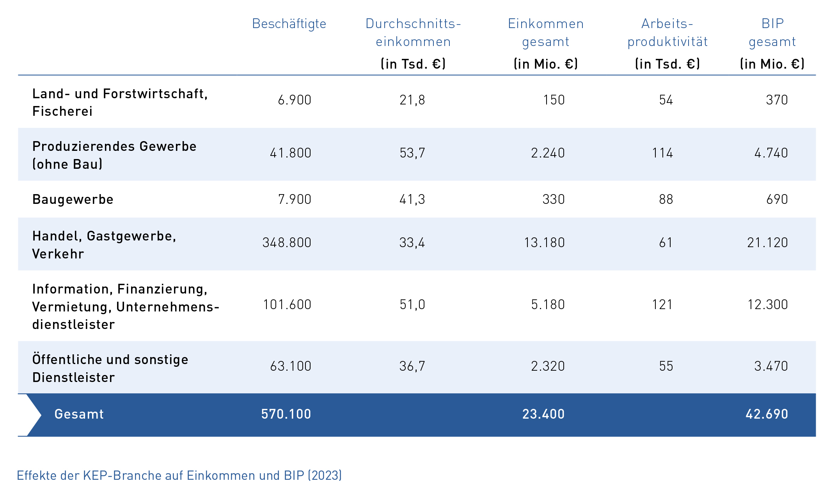Click the Öffentliche und sonstige Dienstleister label
Image resolution: width=836 pixels, height=504 pixels.
point(110,368)
